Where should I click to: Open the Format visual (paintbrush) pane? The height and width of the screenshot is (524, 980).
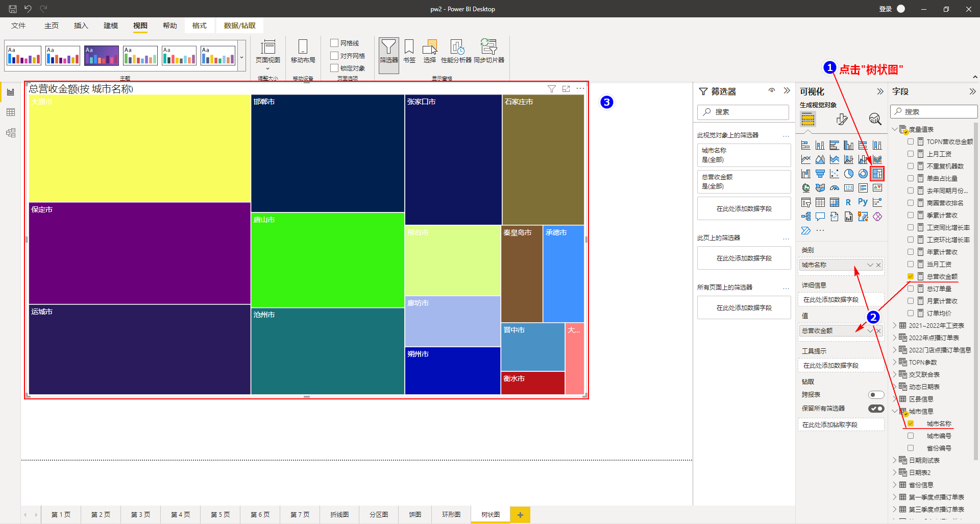pos(842,119)
